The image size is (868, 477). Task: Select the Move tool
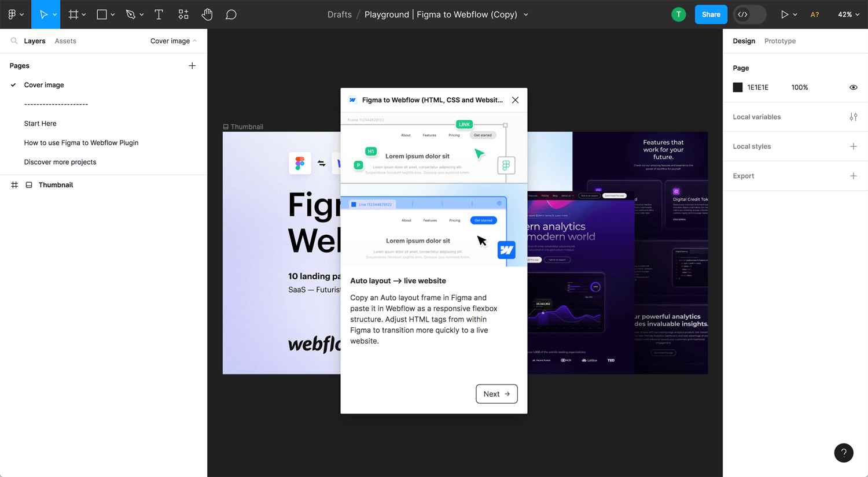43,14
